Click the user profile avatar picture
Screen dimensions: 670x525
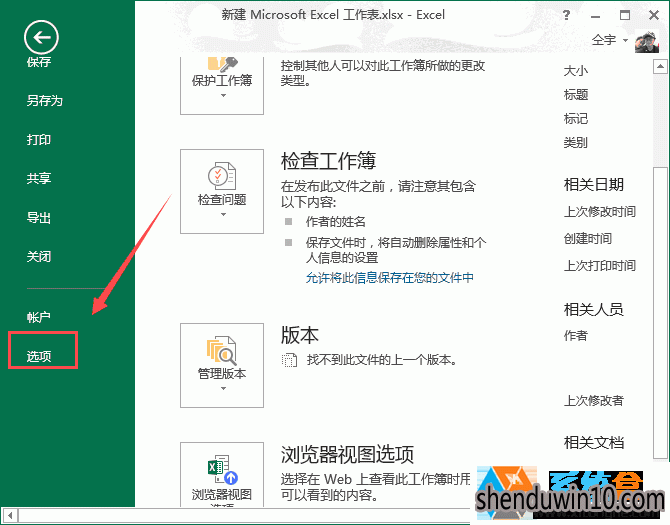647,41
